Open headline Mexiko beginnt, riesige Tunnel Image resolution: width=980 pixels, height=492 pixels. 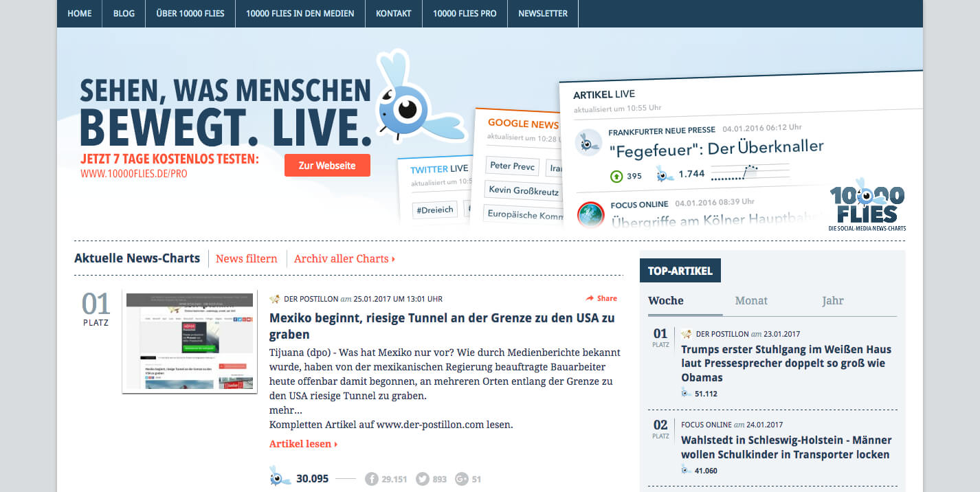tap(442, 326)
